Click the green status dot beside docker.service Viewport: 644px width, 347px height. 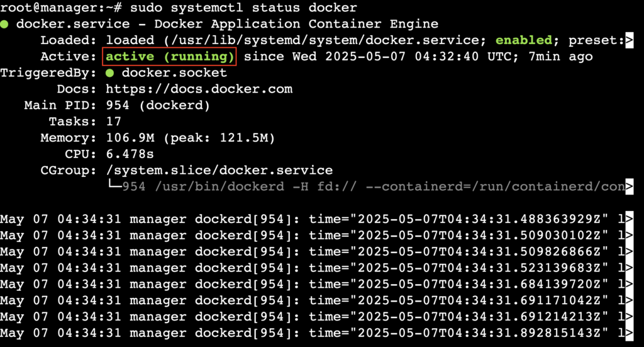(x=4, y=25)
